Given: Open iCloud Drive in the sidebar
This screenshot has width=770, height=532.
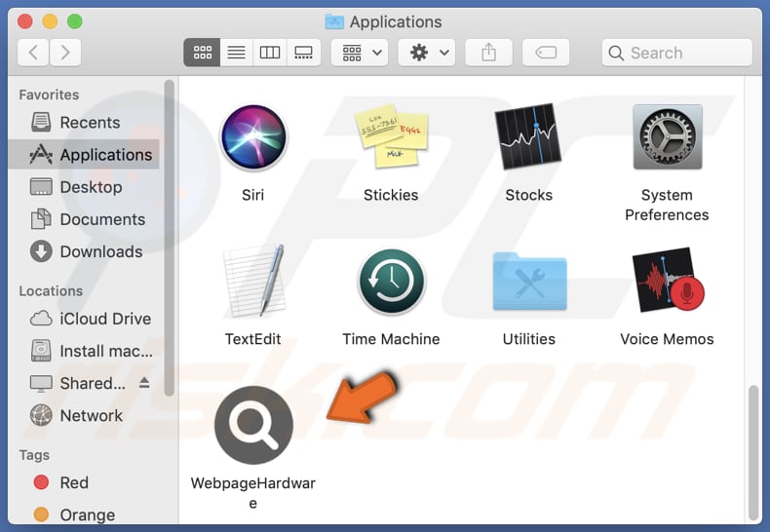Looking at the screenshot, I should coord(84,319).
